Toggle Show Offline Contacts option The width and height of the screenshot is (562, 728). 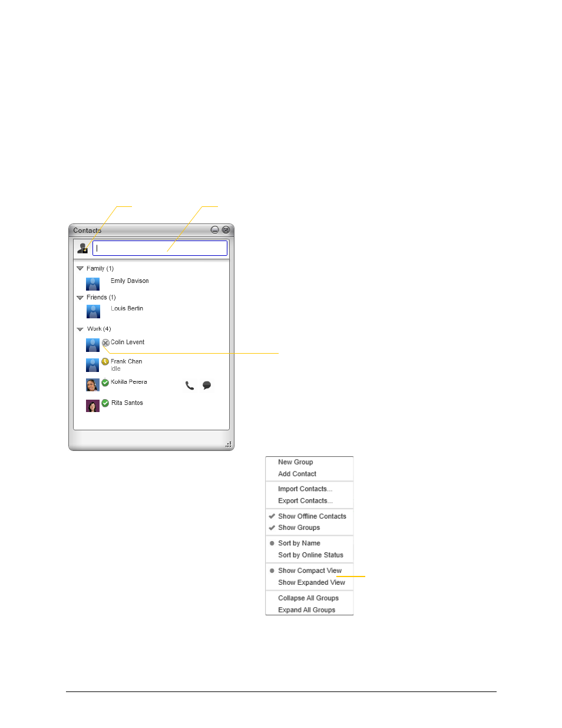pos(312,516)
